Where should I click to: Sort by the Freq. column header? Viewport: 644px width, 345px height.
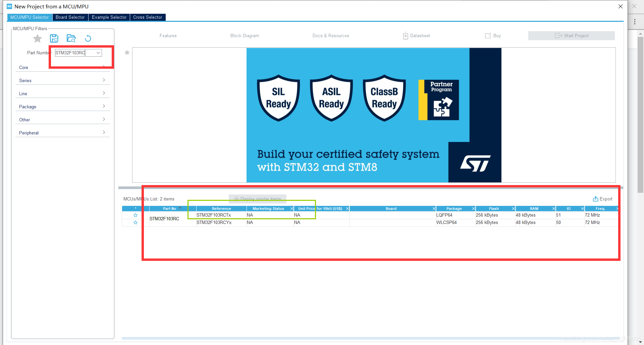(x=600, y=209)
